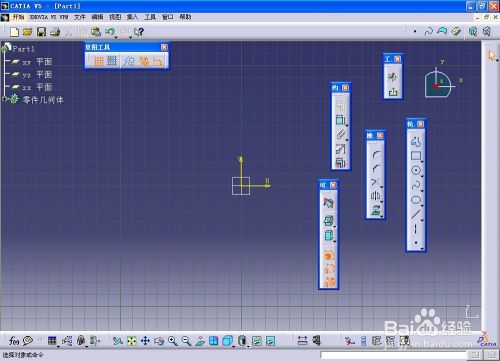Select the xy 平面 tree item
The width and height of the screenshot is (500, 361).
(x=37, y=62)
